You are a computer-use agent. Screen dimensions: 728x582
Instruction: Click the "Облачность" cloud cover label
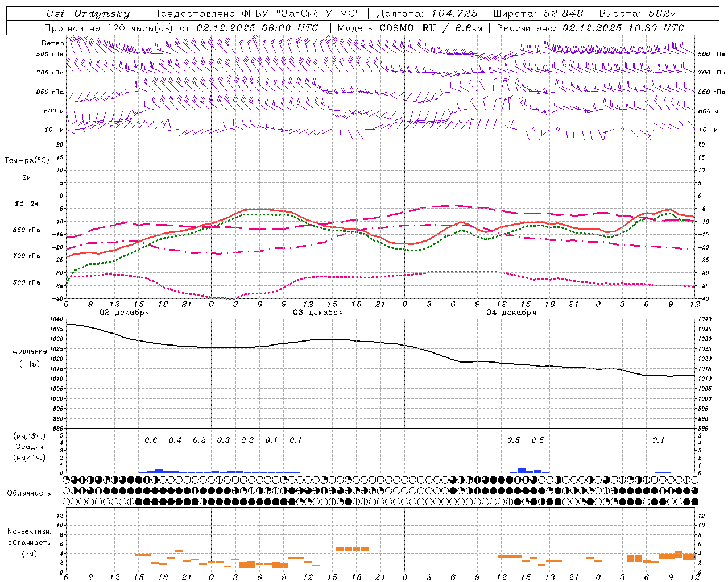(29, 493)
